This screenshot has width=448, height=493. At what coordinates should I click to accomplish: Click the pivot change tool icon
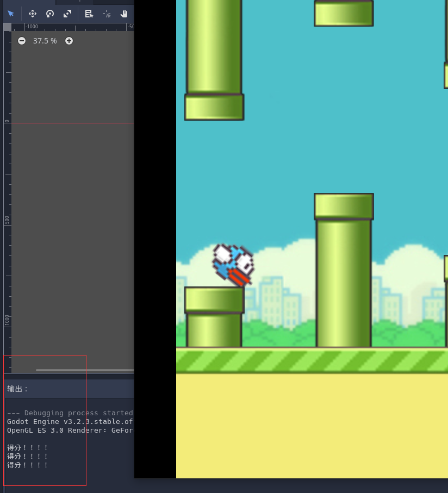point(107,14)
